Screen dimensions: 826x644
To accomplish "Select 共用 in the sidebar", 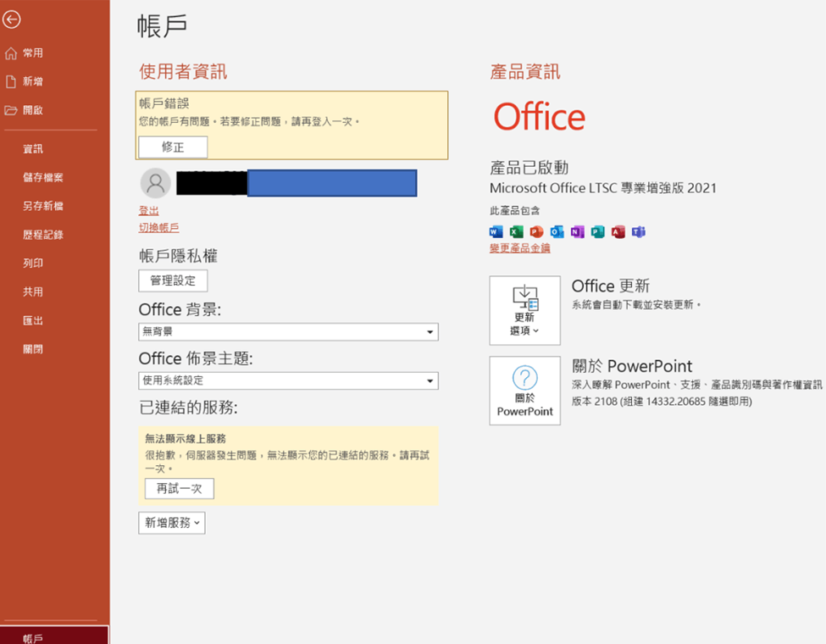I will click(x=33, y=292).
